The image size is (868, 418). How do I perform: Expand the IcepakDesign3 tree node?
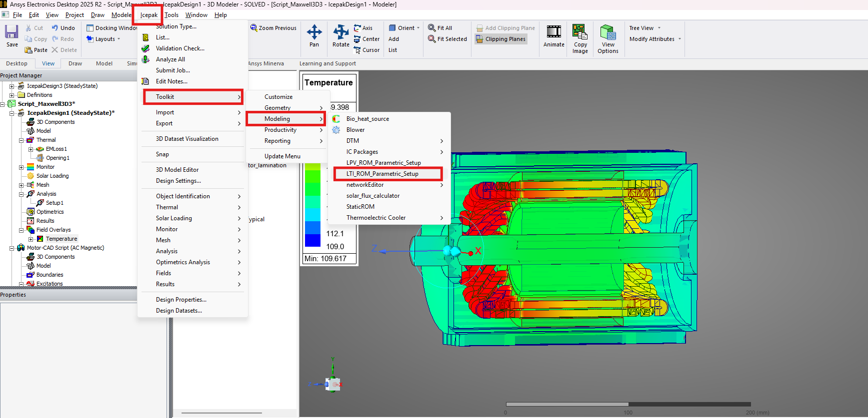(12, 86)
